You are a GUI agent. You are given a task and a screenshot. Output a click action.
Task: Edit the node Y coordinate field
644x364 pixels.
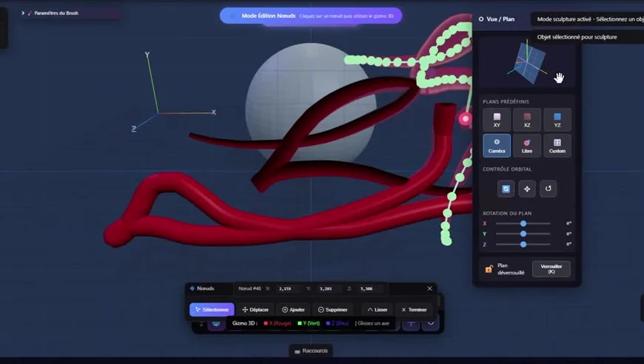click(329, 289)
